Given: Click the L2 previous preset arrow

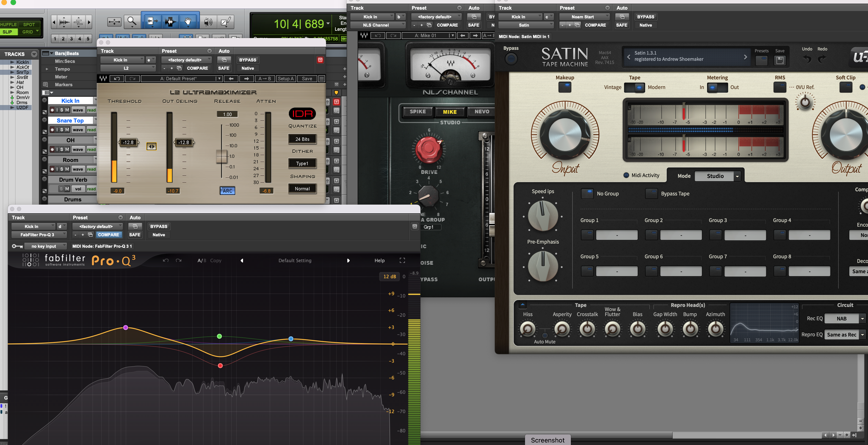Looking at the screenshot, I should [231, 78].
